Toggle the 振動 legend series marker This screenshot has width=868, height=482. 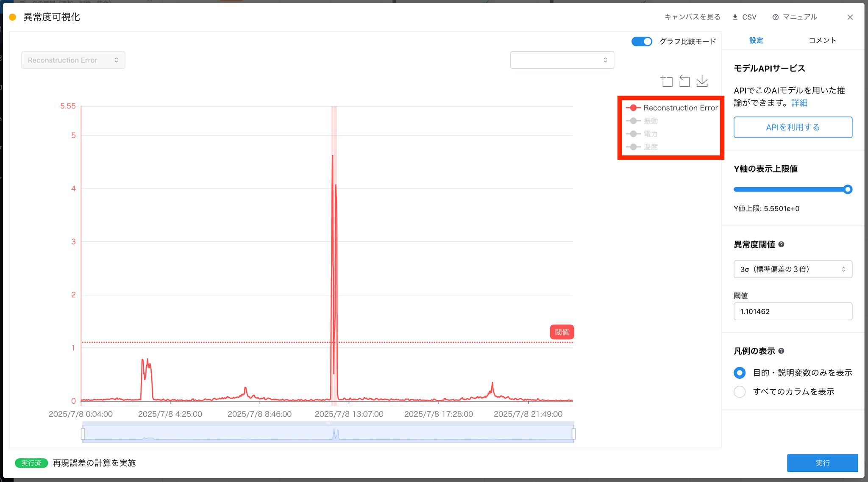pos(633,121)
